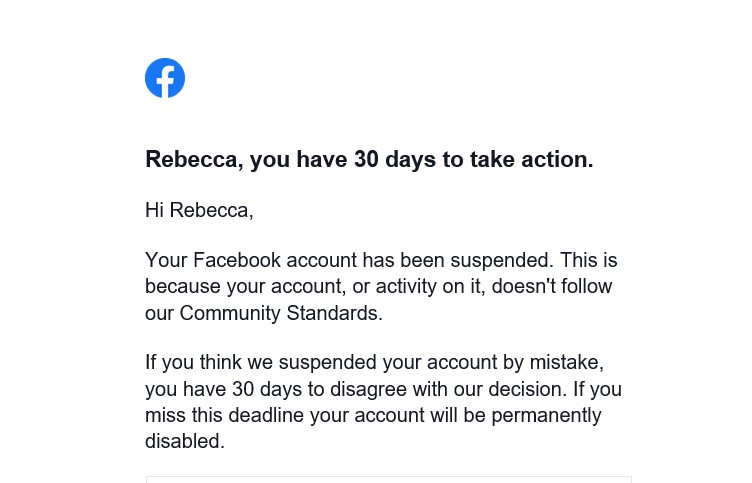Click the word "disabled." on the final line
Image resolution: width=752 pixels, height=483 pixels.
185,440
